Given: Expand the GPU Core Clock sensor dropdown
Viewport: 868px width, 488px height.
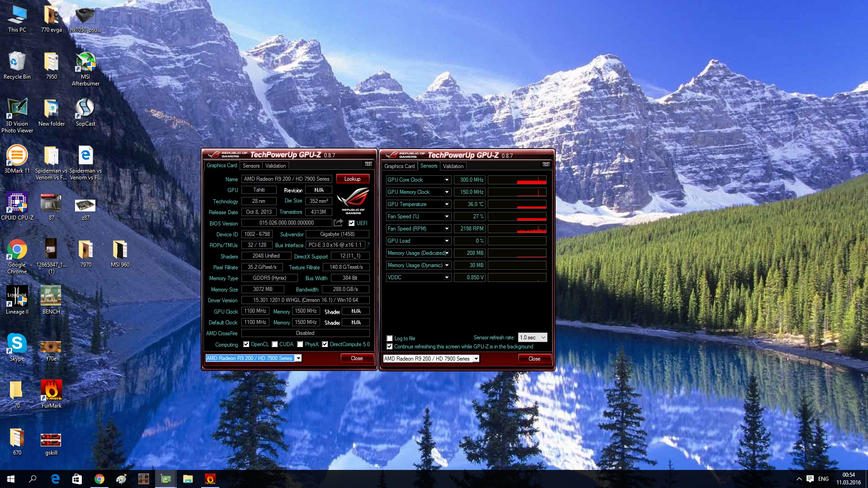Looking at the screenshot, I should (x=447, y=180).
